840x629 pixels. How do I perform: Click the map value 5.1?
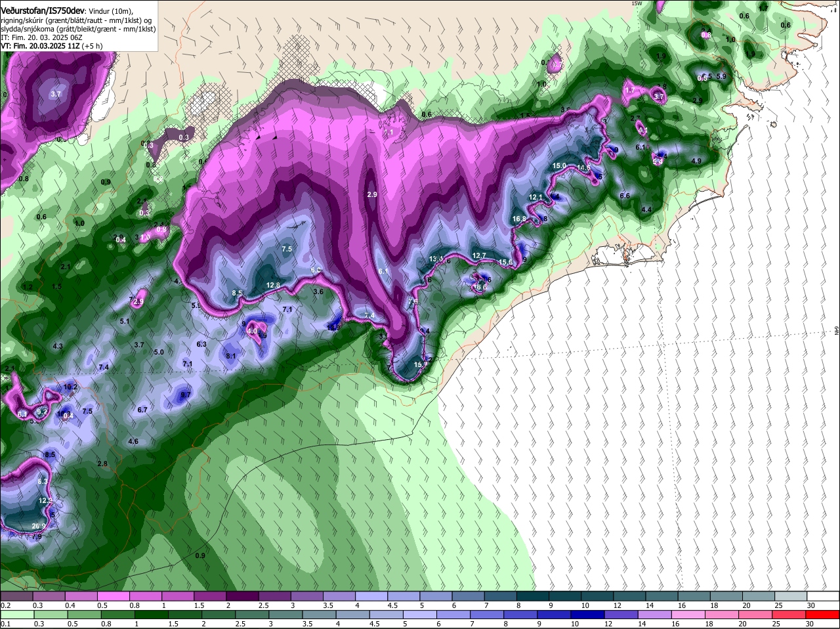pyautogui.click(x=125, y=321)
